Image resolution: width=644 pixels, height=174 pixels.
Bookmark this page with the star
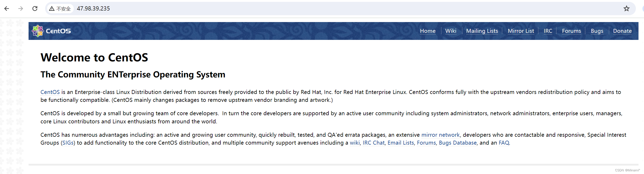pyautogui.click(x=626, y=9)
